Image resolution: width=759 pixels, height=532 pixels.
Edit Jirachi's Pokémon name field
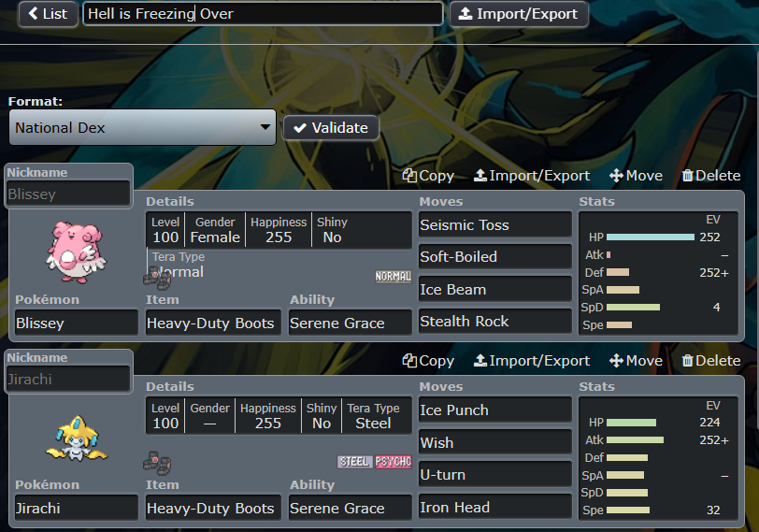point(76,508)
